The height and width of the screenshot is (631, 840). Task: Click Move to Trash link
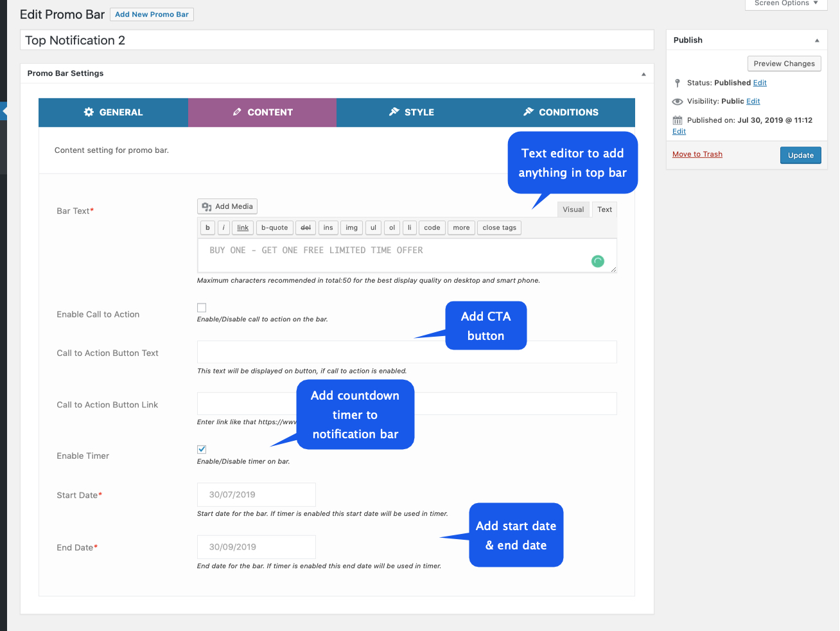(697, 154)
